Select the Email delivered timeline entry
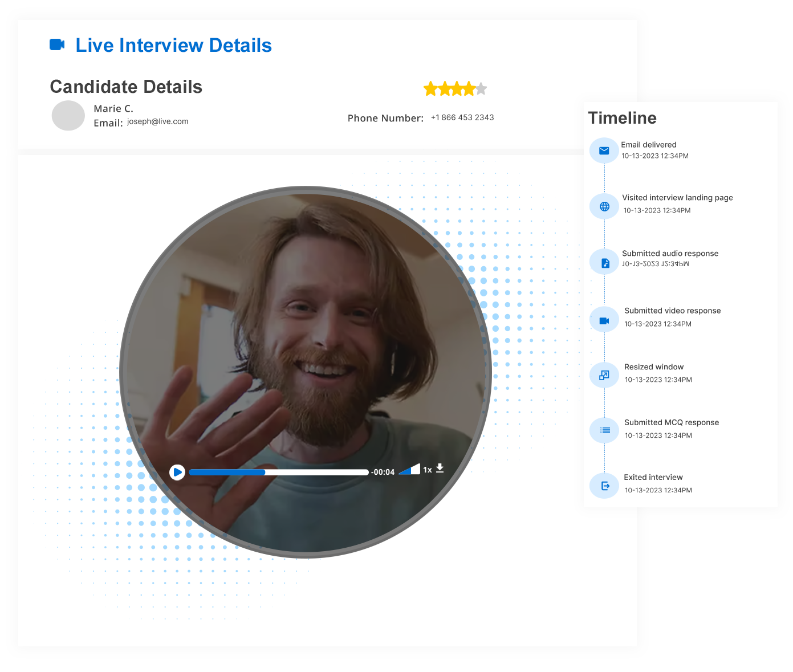 tap(639, 150)
